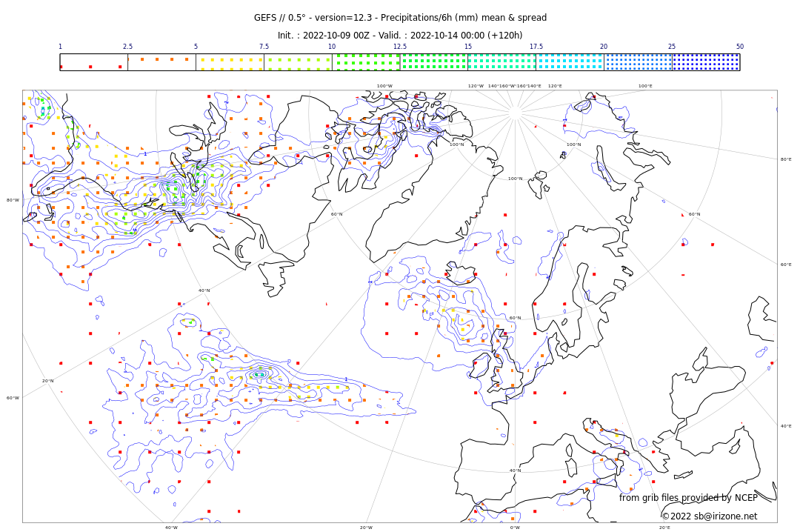Open the sb@irizone.net copyright text
The width and height of the screenshot is (800, 532).
coord(709,516)
